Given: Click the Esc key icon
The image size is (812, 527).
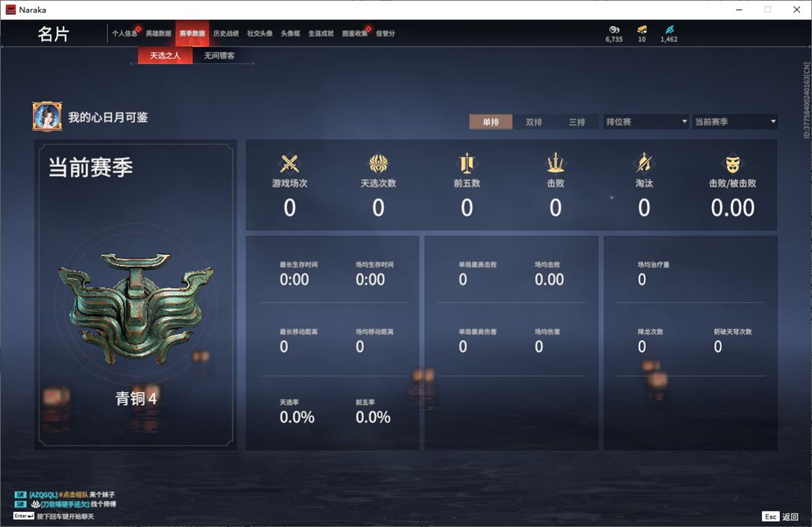Looking at the screenshot, I should click(x=770, y=516).
